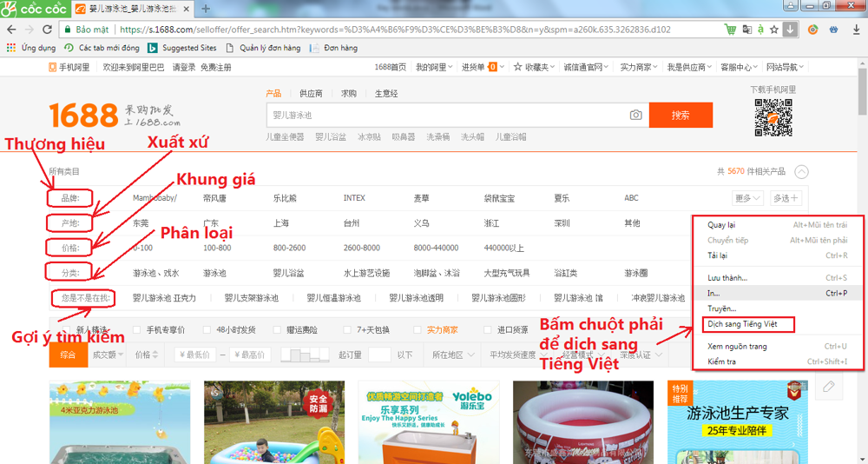Click the translate page icon in address bar
868x464 pixels.
click(747, 30)
